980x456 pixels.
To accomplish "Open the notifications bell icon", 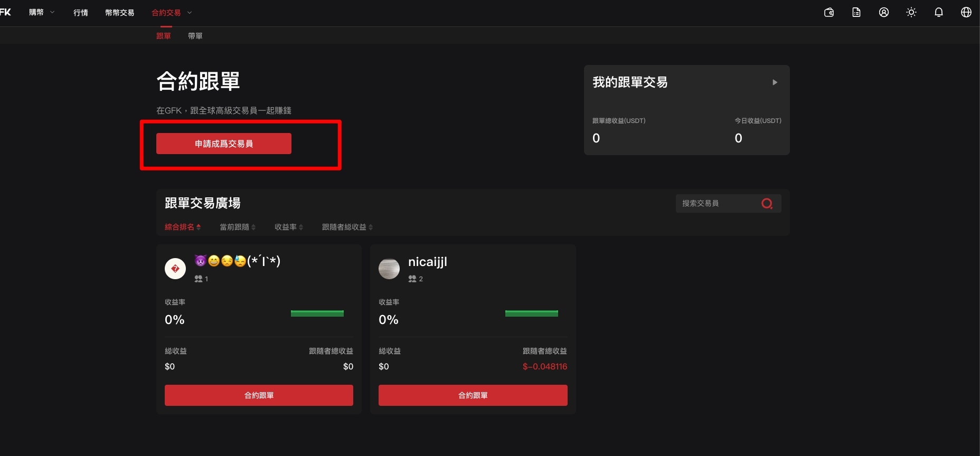I will coord(939,12).
